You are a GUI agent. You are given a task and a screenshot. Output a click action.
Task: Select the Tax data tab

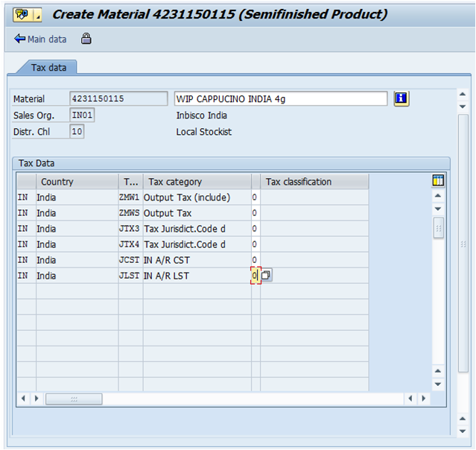pyautogui.click(x=48, y=68)
